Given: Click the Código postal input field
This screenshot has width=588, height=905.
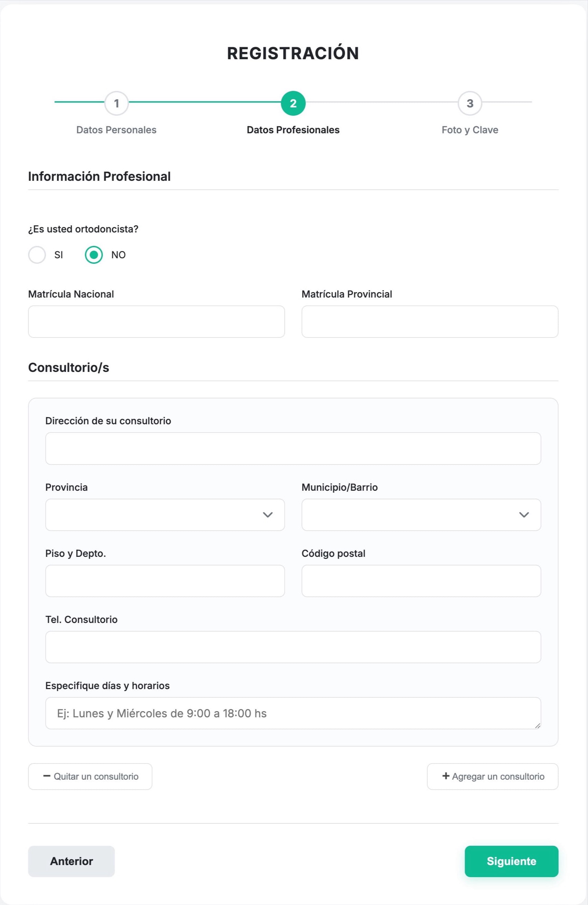Looking at the screenshot, I should pos(421,581).
